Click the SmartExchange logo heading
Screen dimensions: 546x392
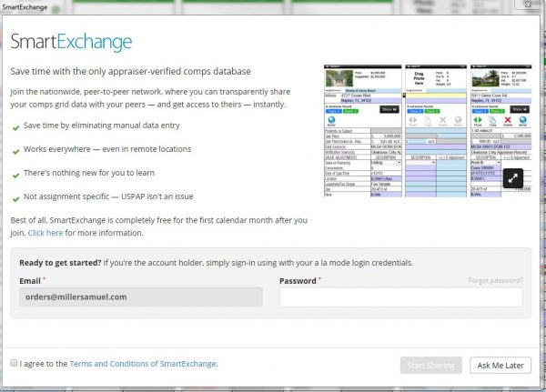tap(71, 42)
